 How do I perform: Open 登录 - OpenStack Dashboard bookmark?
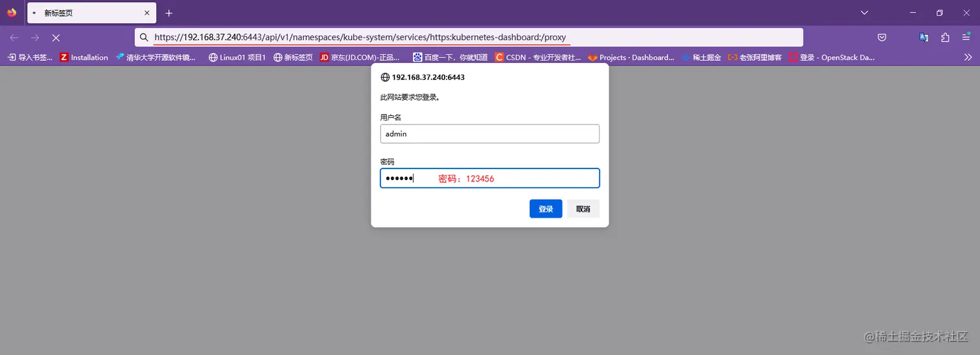pyautogui.click(x=832, y=57)
